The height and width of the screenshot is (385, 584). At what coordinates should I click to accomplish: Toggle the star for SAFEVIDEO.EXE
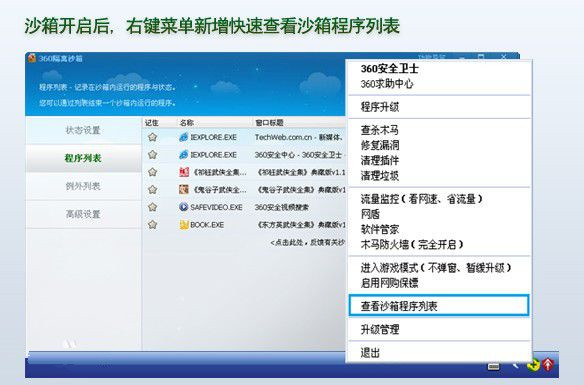152,207
